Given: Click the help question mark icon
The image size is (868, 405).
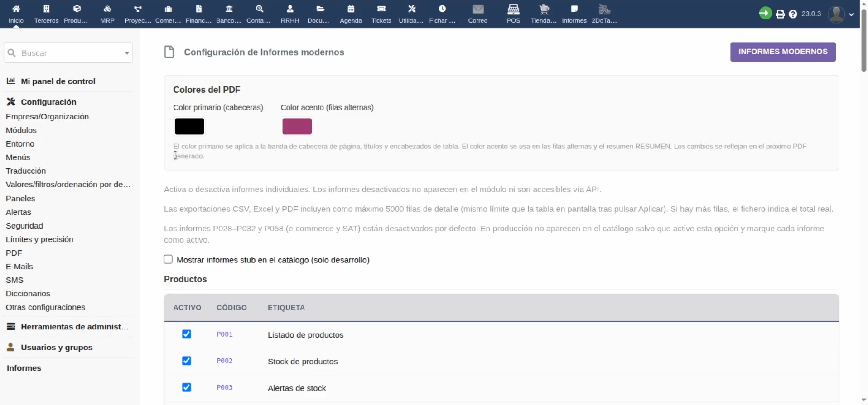Looking at the screenshot, I should 793,14.
